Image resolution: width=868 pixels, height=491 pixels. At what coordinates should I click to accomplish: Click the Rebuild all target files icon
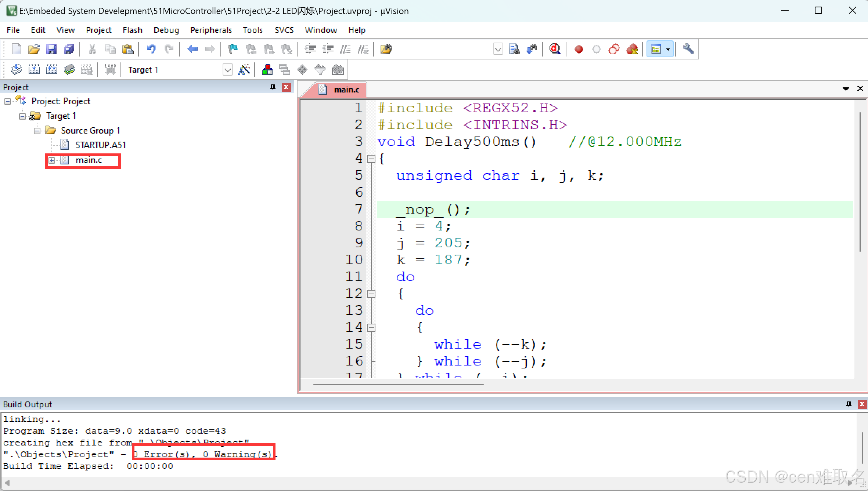click(x=51, y=69)
